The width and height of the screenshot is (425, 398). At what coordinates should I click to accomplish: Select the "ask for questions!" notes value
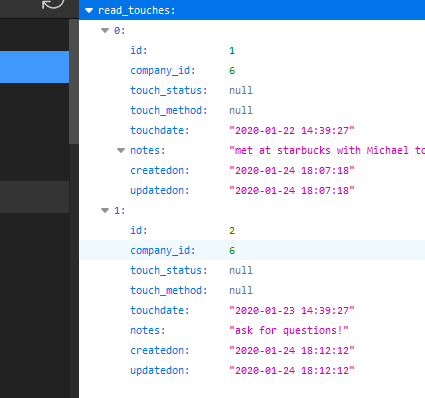(x=289, y=330)
